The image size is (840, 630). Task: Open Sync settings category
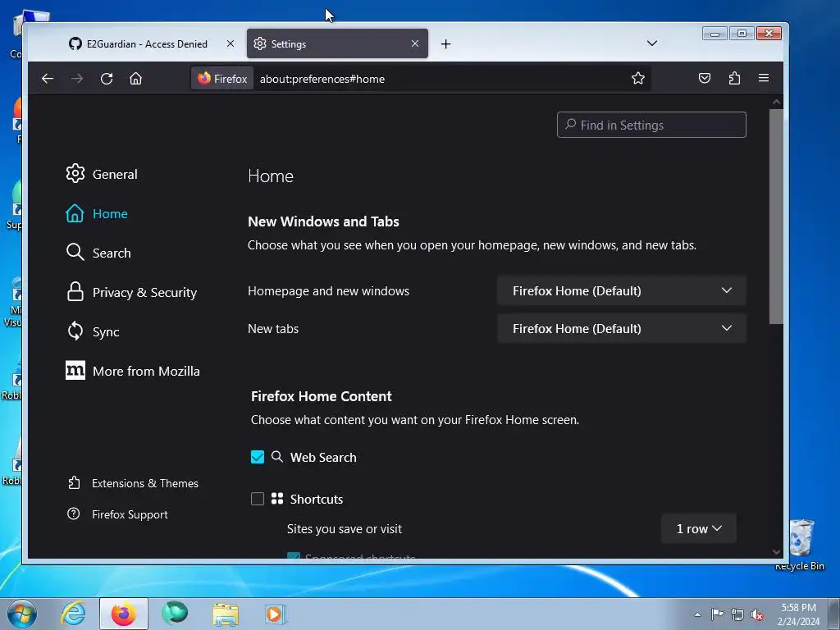point(93,331)
